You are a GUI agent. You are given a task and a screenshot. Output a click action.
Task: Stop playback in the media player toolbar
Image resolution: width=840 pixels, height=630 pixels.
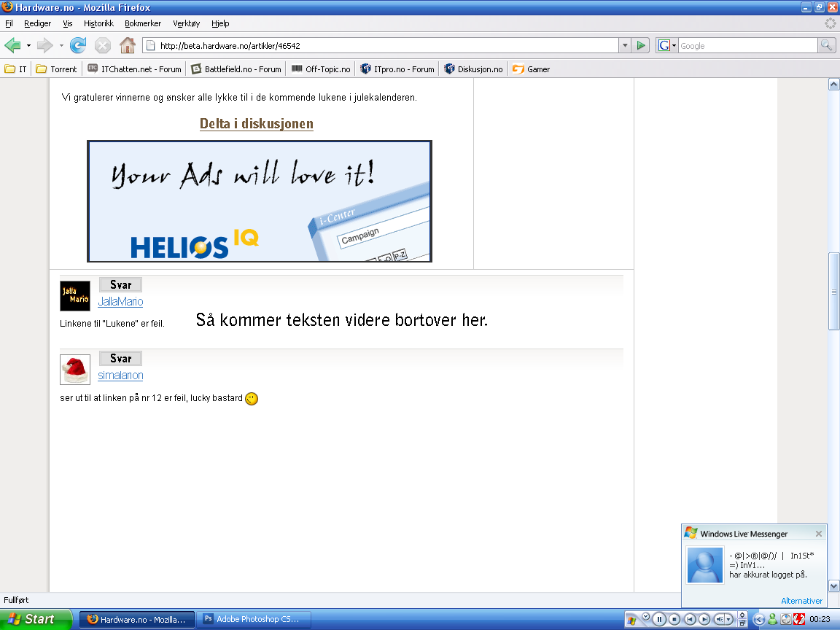point(674,619)
